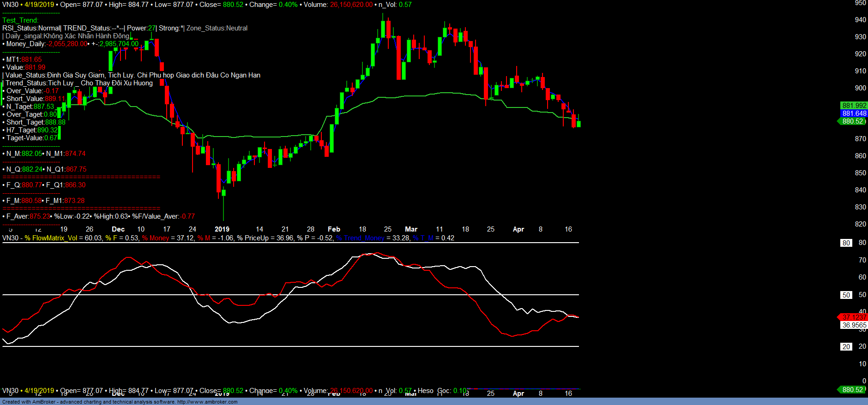Click the blue % Trend_Money label
This screenshot has width=868, height=405.
(x=360, y=238)
